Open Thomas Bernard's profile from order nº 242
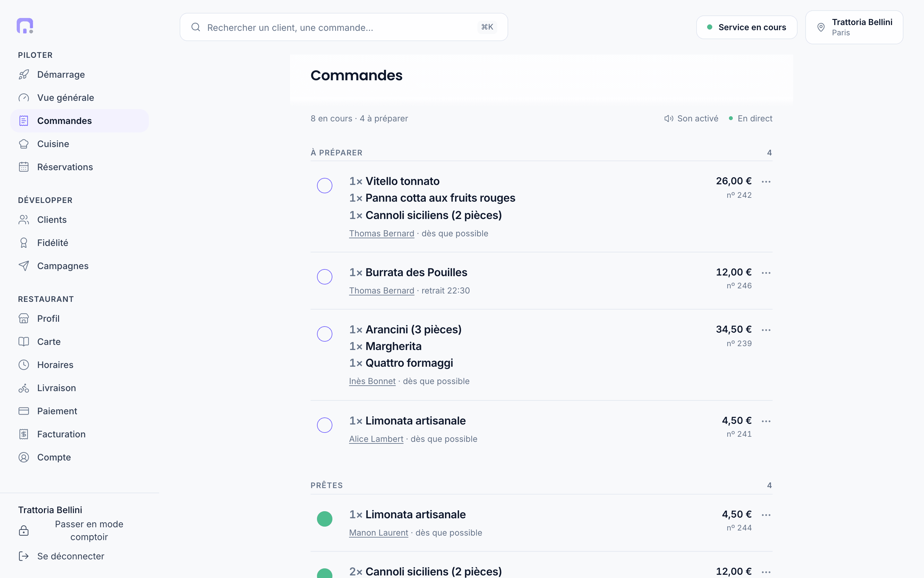 tap(381, 233)
